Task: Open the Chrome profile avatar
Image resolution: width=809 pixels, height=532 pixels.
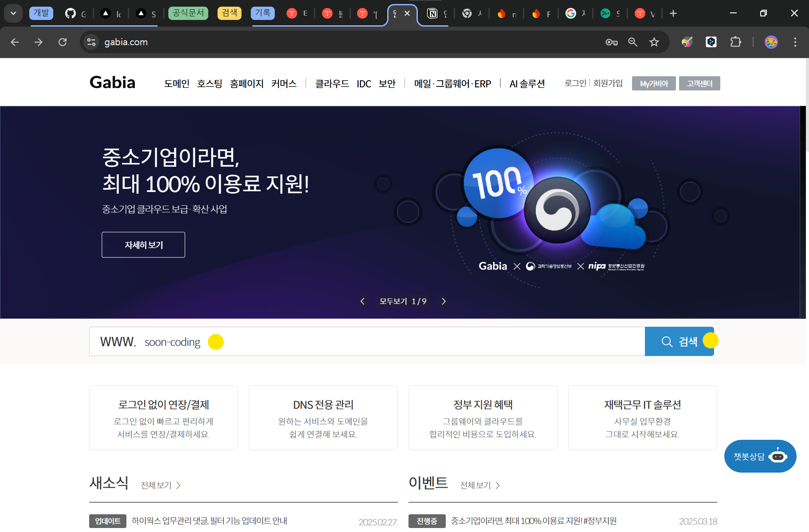Action: [771, 42]
